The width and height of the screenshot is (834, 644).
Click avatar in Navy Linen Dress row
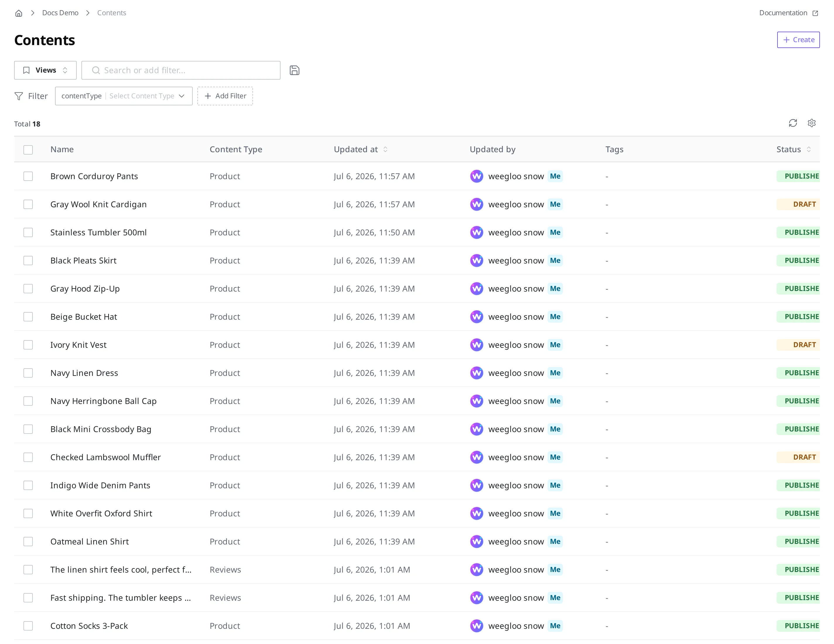[476, 373]
